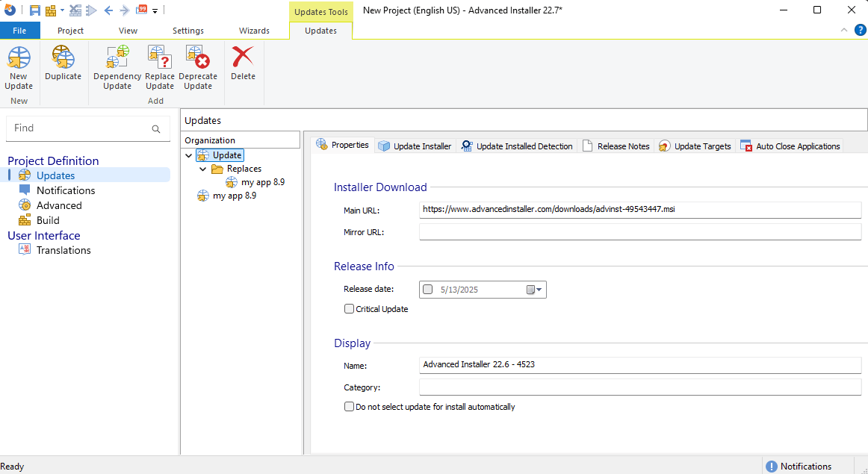The height and width of the screenshot is (474, 868).
Task: Switch to the Update Installer tab
Action: click(x=415, y=146)
